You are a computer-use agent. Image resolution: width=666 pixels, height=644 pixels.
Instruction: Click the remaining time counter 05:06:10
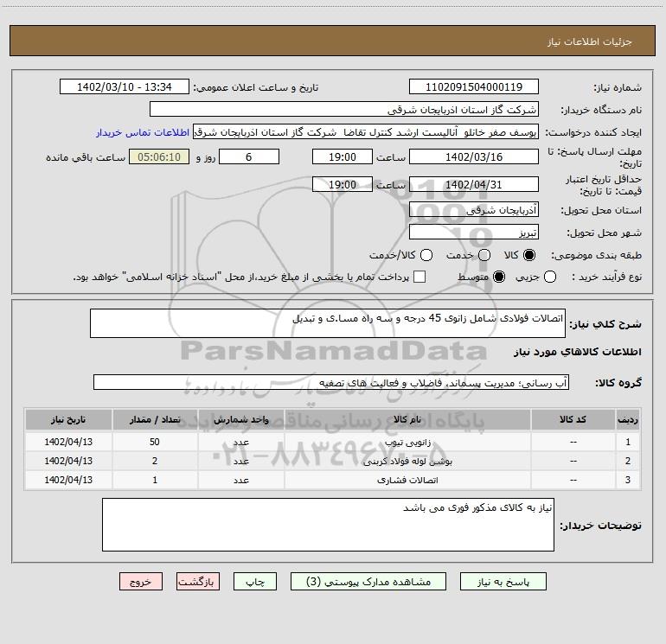coord(159,156)
